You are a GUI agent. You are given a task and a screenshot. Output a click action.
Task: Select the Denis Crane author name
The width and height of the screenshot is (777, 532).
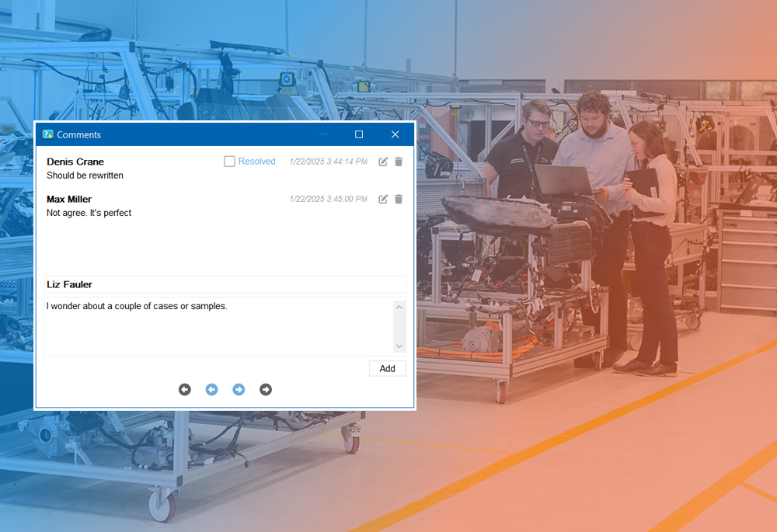(75, 162)
